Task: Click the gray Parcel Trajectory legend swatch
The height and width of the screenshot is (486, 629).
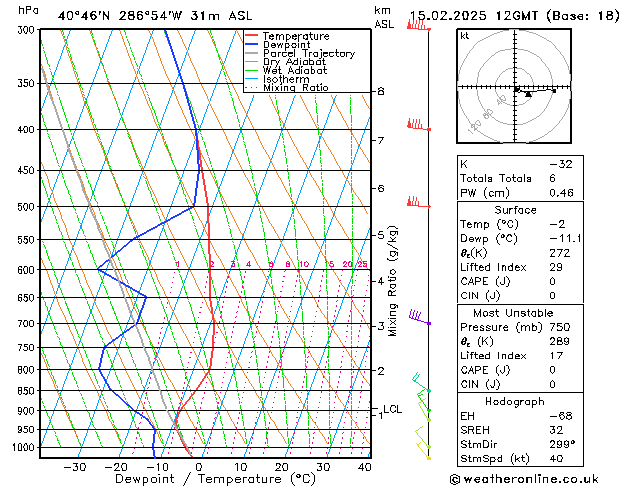Action: click(251, 53)
